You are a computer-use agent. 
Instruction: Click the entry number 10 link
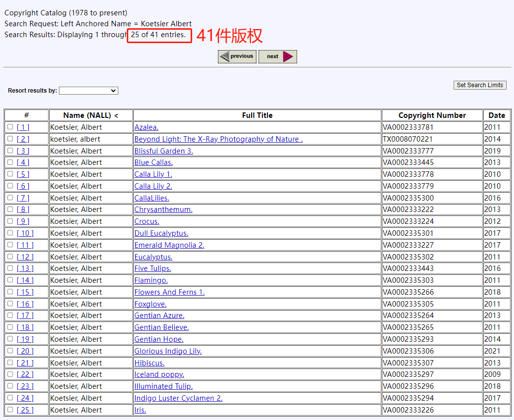25,233
